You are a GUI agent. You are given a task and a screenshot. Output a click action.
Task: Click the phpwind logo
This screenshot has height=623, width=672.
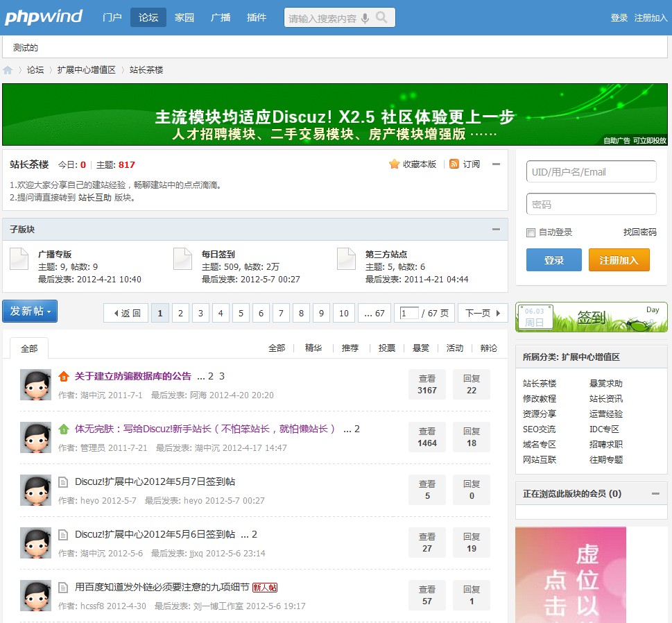(x=43, y=17)
